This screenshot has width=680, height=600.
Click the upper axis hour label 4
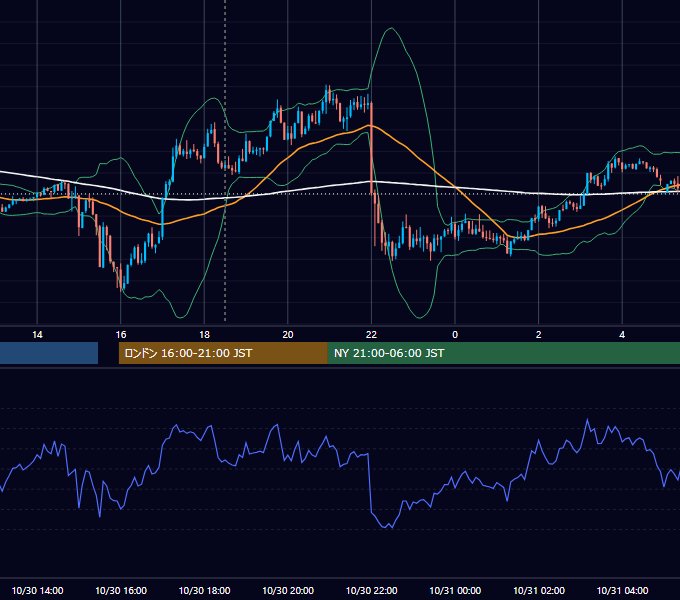[622, 335]
